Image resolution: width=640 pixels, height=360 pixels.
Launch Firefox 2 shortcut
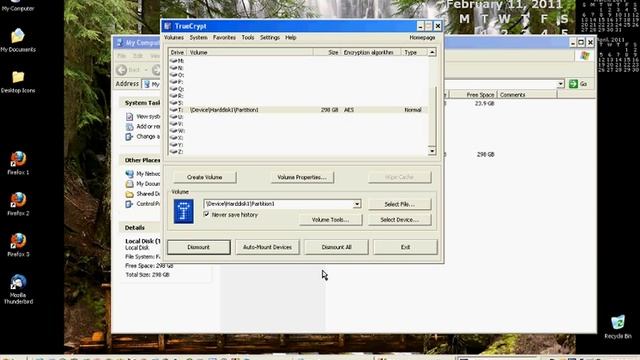[x=18, y=203]
